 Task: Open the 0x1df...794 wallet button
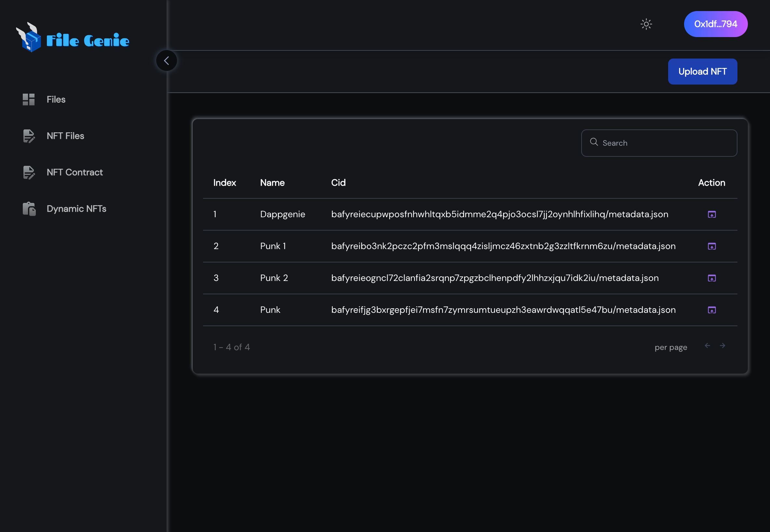tap(716, 24)
